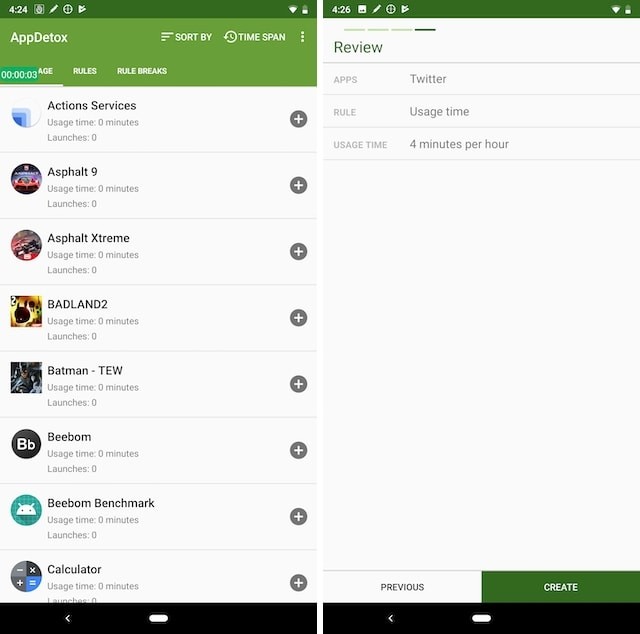Image resolution: width=640 pixels, height=634 pixels.
Task: Tap the Usage time value in the Rule row
Action: (439, 111)
